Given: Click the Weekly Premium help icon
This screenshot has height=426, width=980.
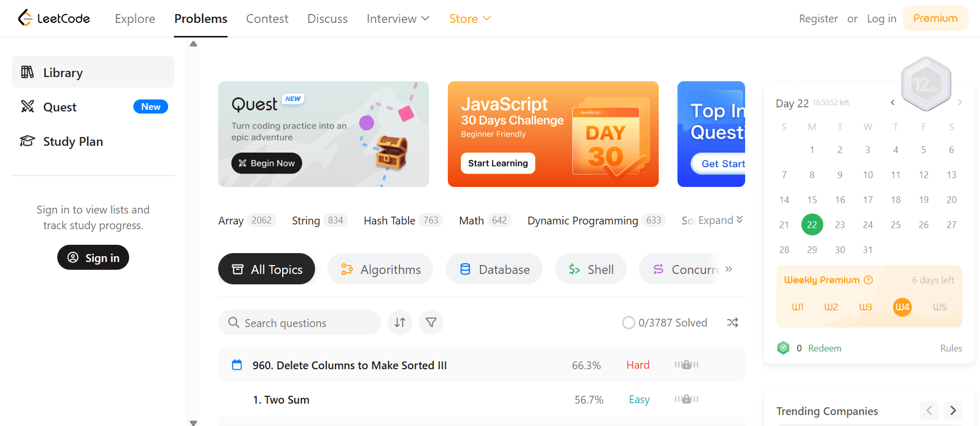Looking at the screenshot, I should 868,280.
